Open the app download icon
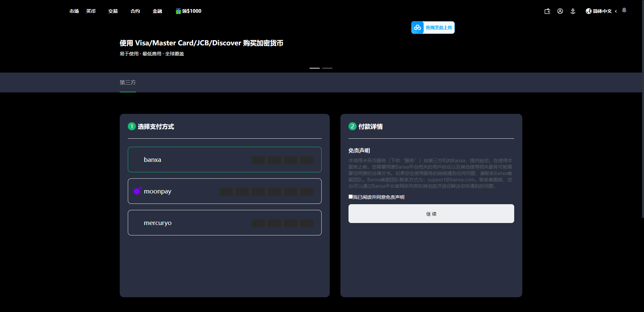 [x=573, y=11]
